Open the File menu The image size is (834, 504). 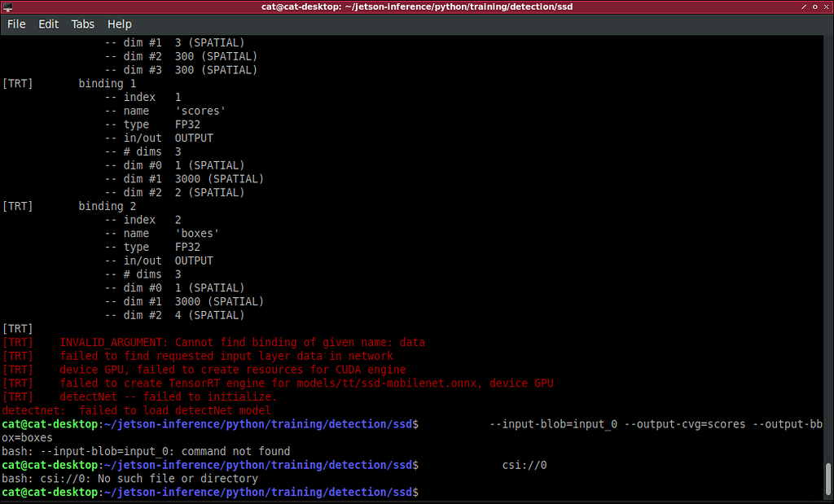[x=16, y=24]
